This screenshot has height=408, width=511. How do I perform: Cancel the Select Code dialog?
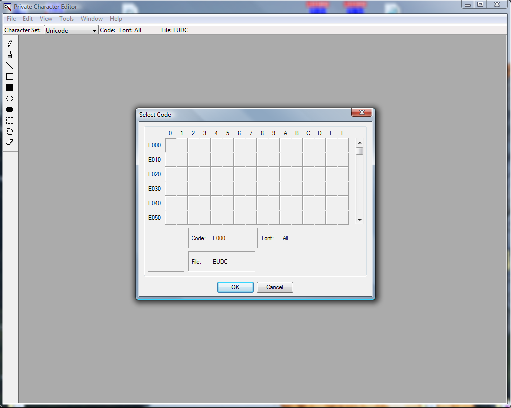(x=275, y=287)
